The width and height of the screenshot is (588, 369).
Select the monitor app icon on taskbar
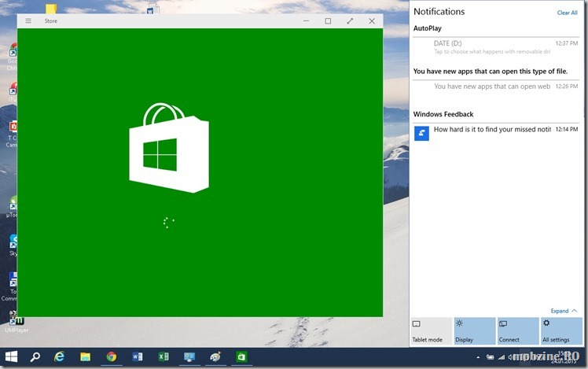189,356
